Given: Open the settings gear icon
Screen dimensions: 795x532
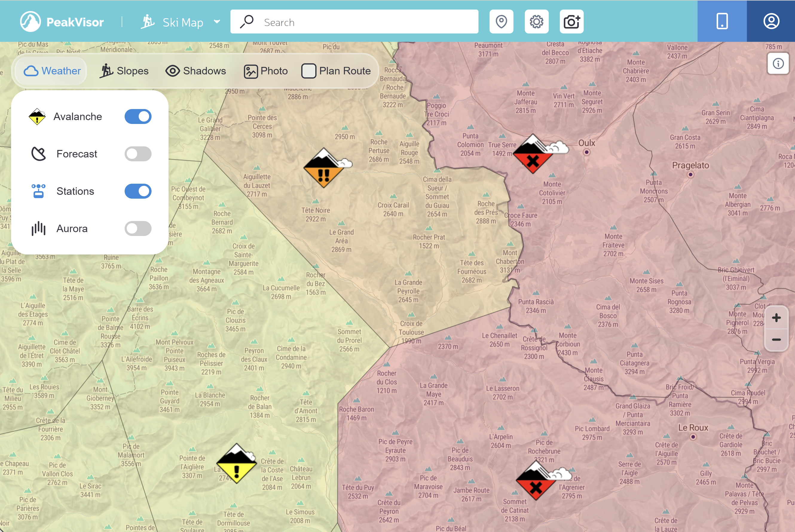Looking at the screenshot, I should tap(536, 22).
